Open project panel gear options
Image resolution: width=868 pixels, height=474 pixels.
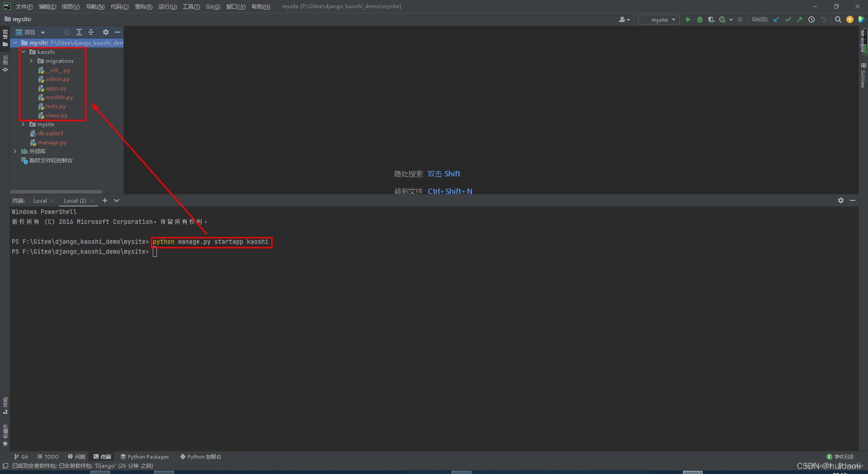coord(105,32)
